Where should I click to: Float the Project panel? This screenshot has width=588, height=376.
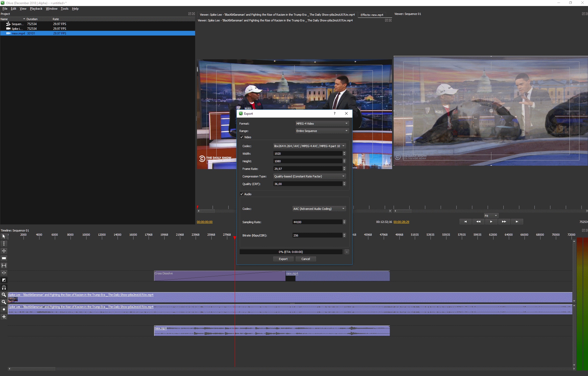(190, 14)
